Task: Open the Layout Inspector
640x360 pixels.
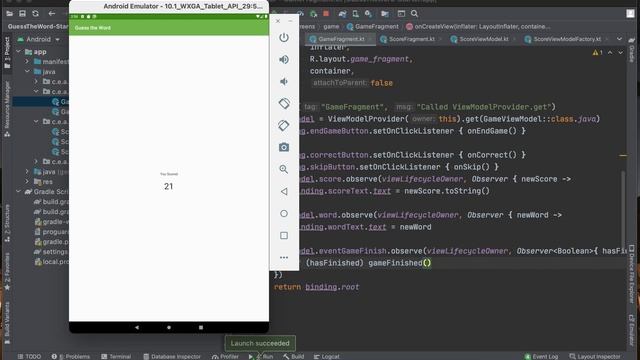Action: 595,356
